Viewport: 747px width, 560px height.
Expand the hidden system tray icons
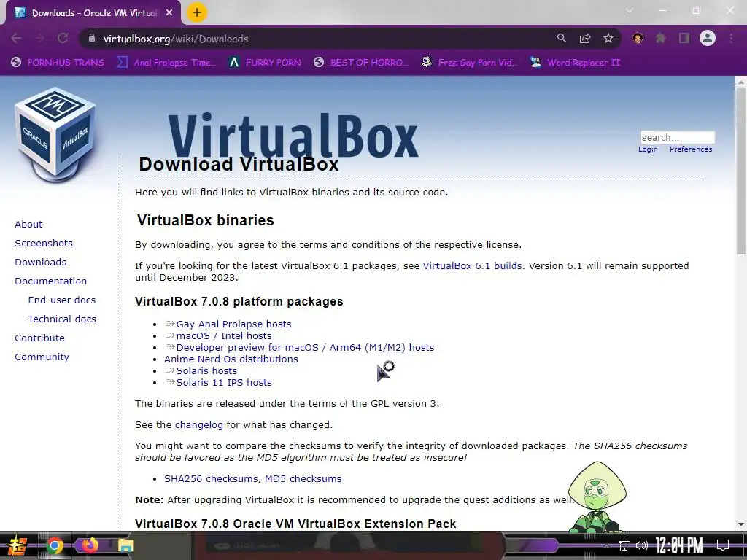click(606, 546)
